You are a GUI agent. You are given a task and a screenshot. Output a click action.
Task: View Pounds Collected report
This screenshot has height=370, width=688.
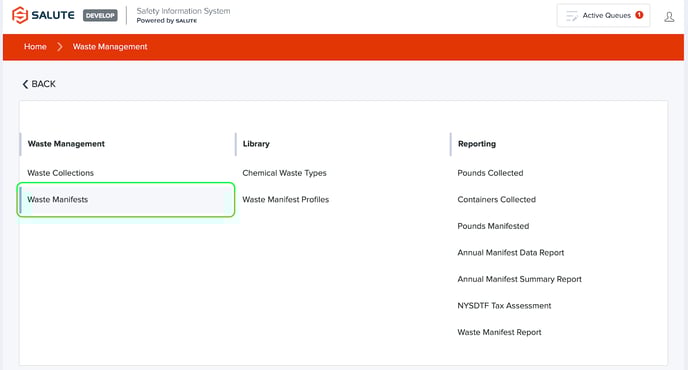click(490, 173)
